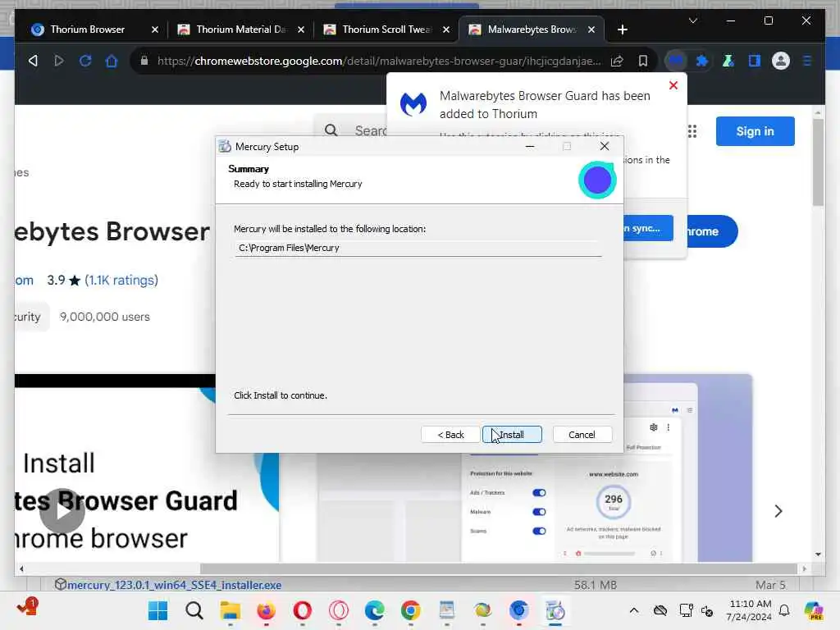Open the experiments flask icon
This screenshot has width=840, height=630.
[728, 61]
